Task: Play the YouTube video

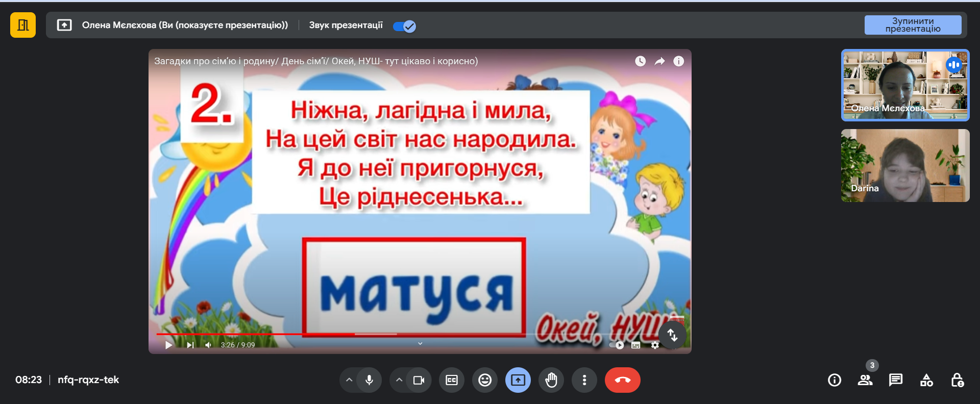Action: click(x=169, y=345)
